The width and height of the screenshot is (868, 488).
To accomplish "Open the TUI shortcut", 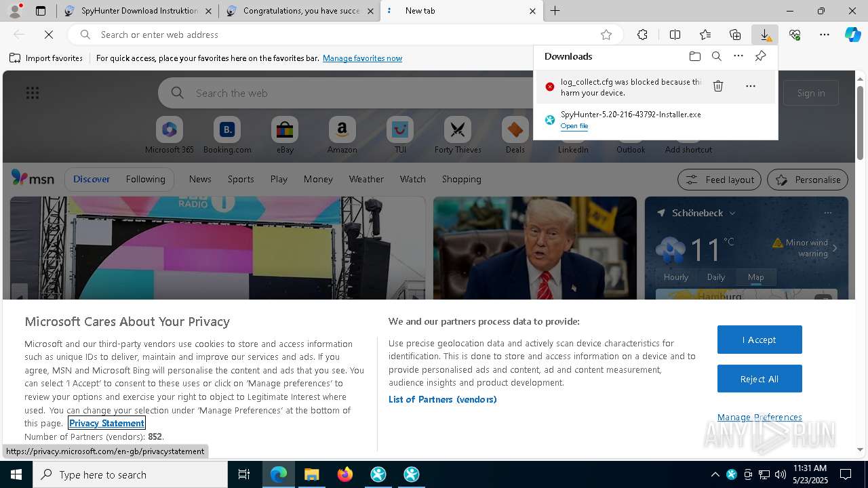I will point(400,135).
